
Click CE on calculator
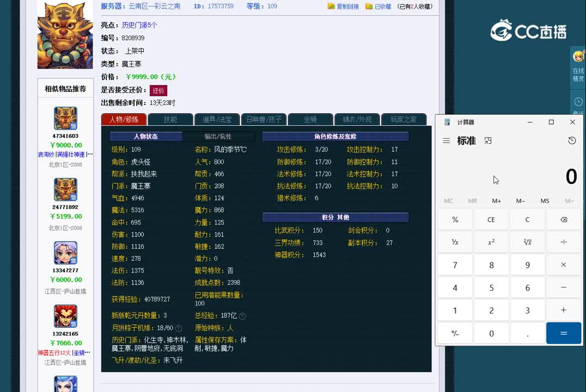(x=491, y=219)
